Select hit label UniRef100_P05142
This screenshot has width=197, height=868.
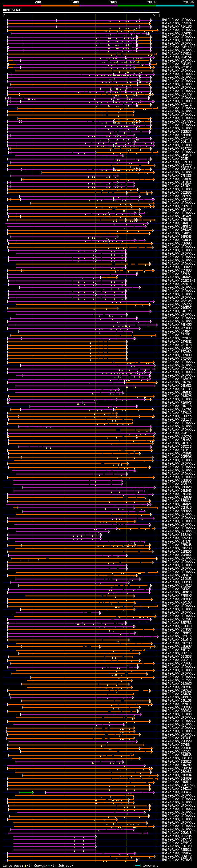[x=177, y=104]
